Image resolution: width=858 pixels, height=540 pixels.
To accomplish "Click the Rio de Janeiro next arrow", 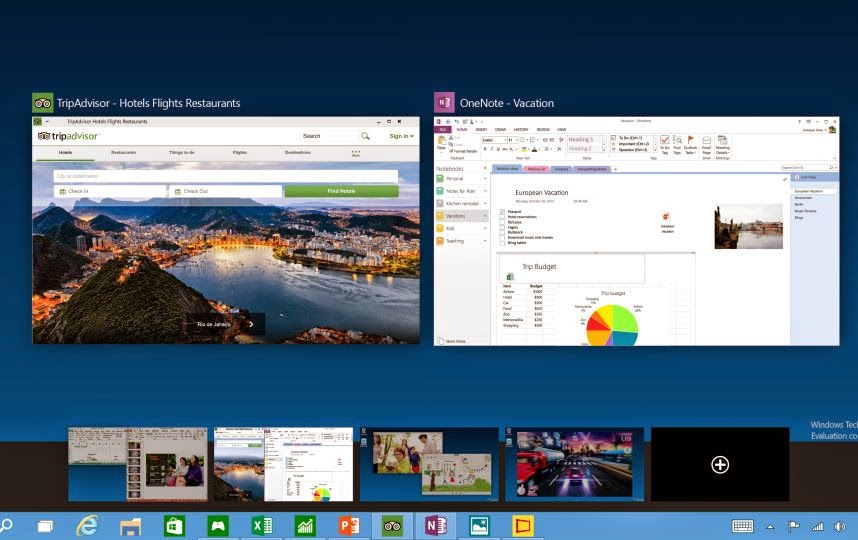I will [251, 324].
